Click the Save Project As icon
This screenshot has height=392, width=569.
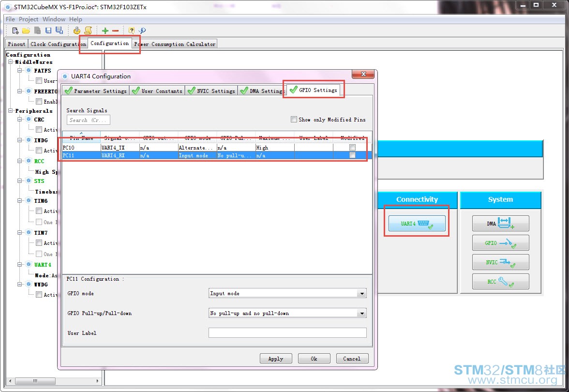[x=59, y=30]
